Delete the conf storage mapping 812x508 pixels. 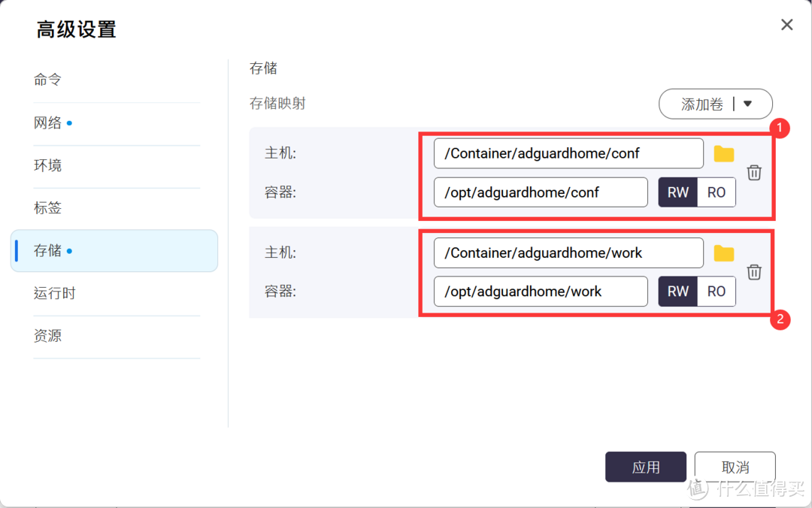point(754,172)
